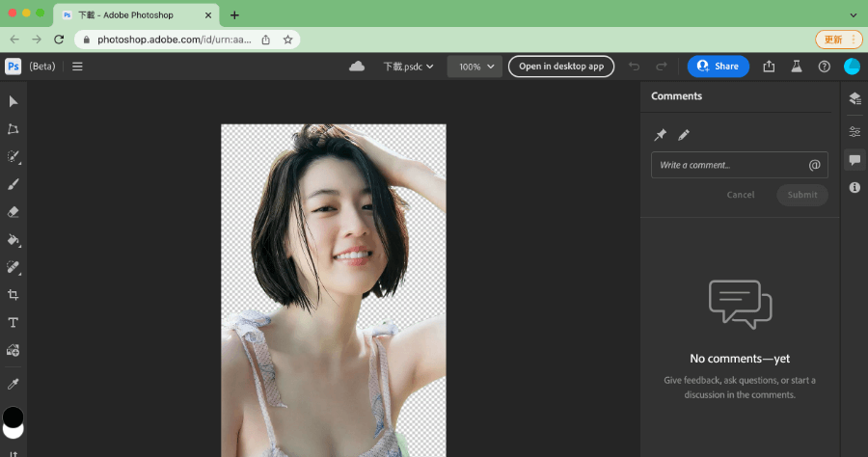Image resolution: width=868 pixels, height=457 pixels.
Task: Open the foreground black color swatch
Action: coord(13,417)
